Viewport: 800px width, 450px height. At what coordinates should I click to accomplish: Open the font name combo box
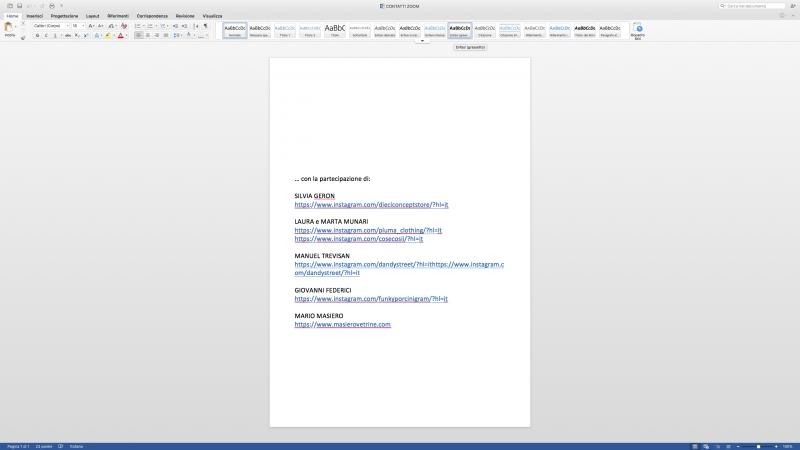[51, 26]
